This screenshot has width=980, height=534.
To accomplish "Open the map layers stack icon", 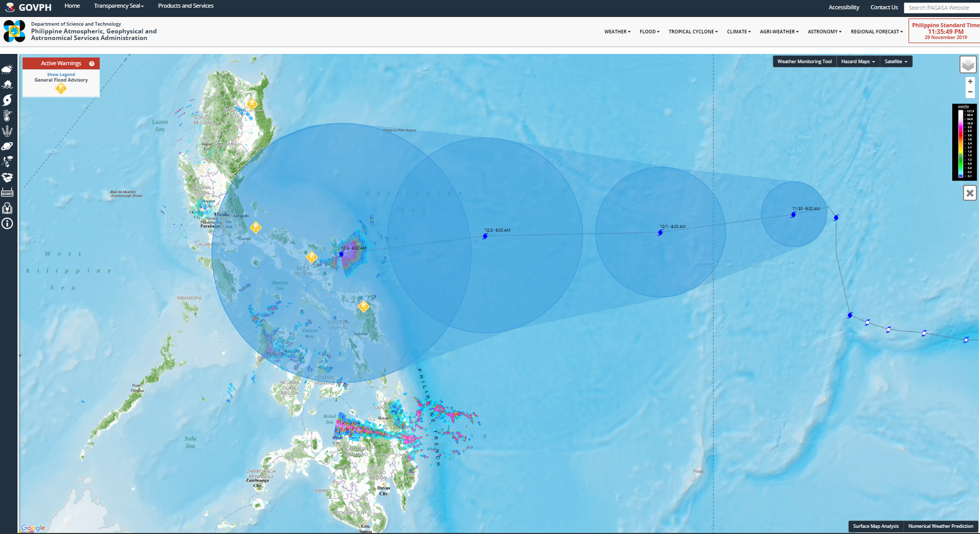I will click(968, 65).
